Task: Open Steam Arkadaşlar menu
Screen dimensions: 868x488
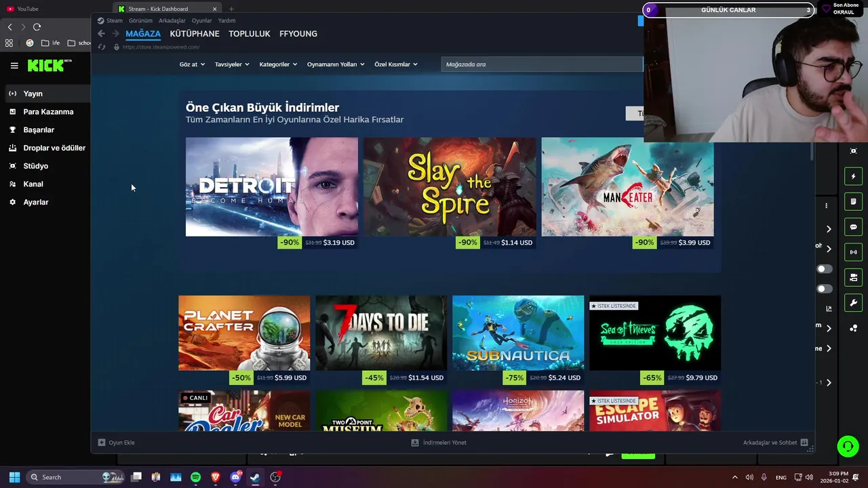Action: click(172, 20)
